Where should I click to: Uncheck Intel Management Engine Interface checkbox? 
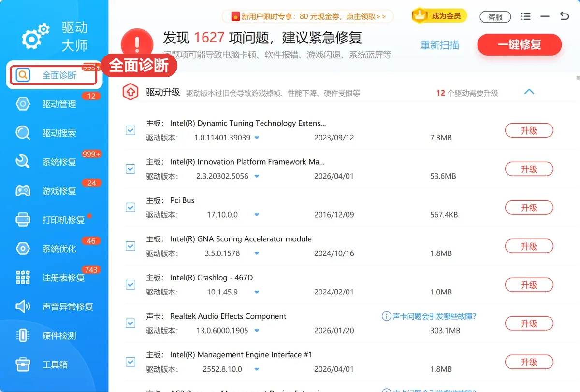[x=130, y=362]
